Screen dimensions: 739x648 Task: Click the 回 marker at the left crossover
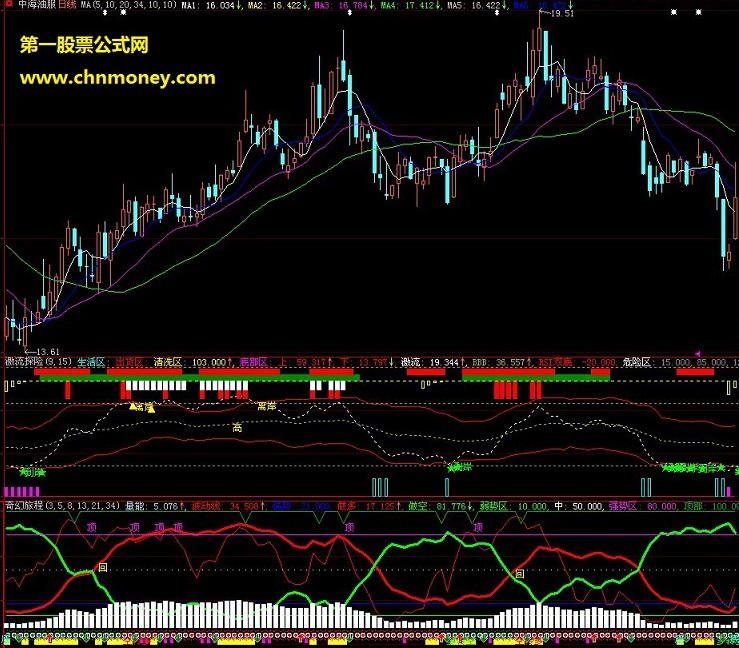(x=103, y=567)
